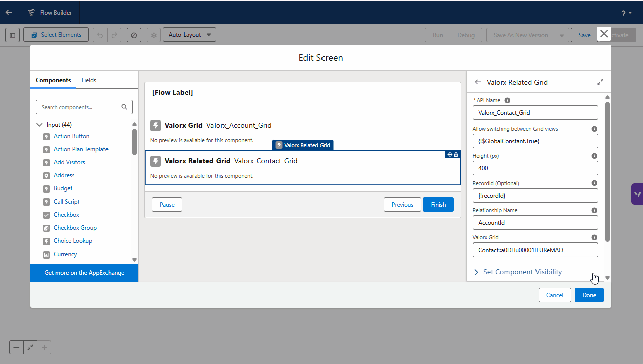Open the Save As New Version dropdown arrow

[562, 35]
